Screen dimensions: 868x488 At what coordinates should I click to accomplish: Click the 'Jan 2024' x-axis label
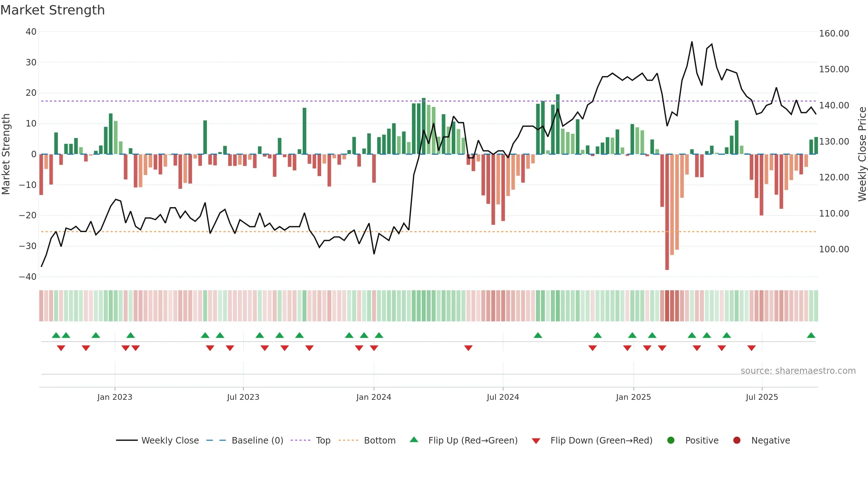pyautogui.click(x=374, y=397)
